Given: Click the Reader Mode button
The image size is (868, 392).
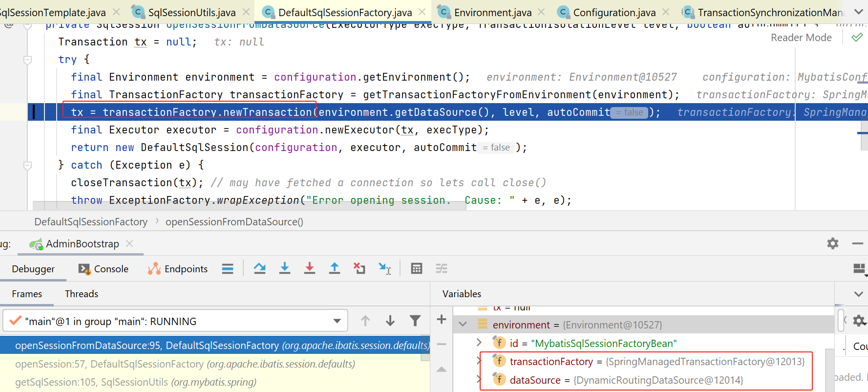Looking at the screenshot, I should pos(801,38).
